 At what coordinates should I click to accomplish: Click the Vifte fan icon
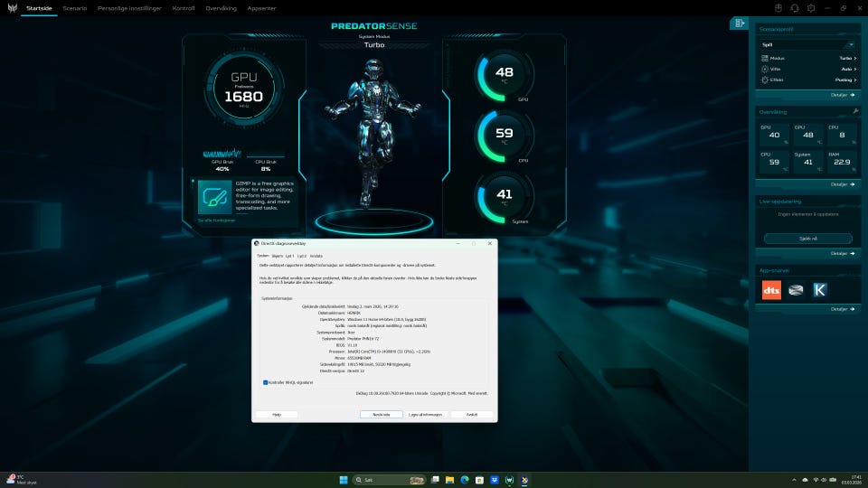tap(765, 70)
